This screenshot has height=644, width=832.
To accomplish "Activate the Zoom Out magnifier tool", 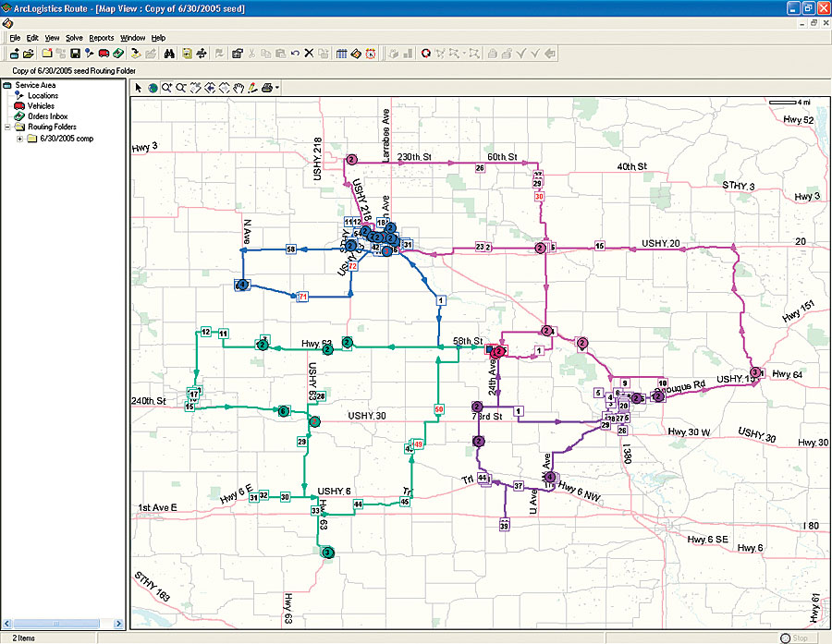I will [181, 88].
